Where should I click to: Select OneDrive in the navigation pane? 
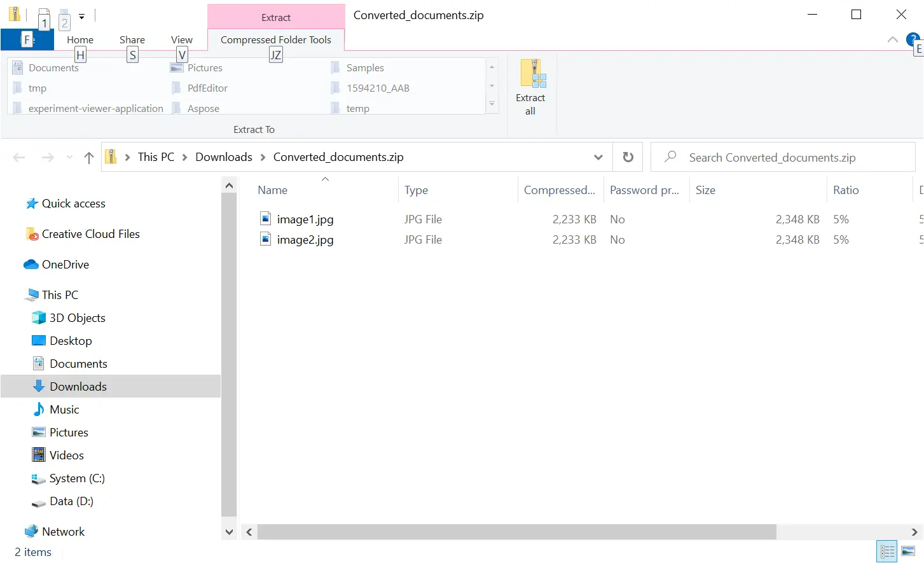[x=64, y=264]
